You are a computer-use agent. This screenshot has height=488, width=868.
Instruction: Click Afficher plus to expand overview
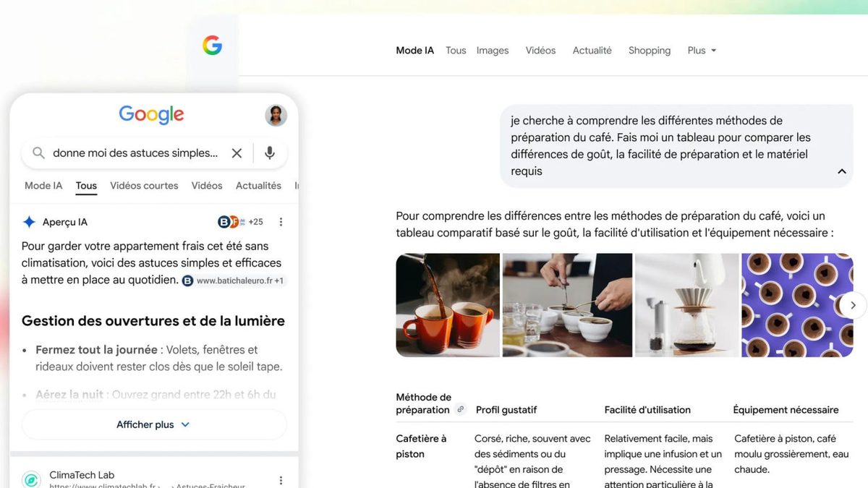(154, 424)
